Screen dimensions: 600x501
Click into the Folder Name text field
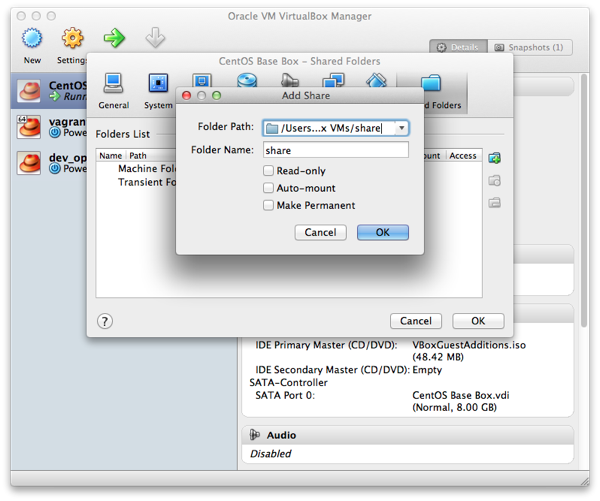pos(335,150)
